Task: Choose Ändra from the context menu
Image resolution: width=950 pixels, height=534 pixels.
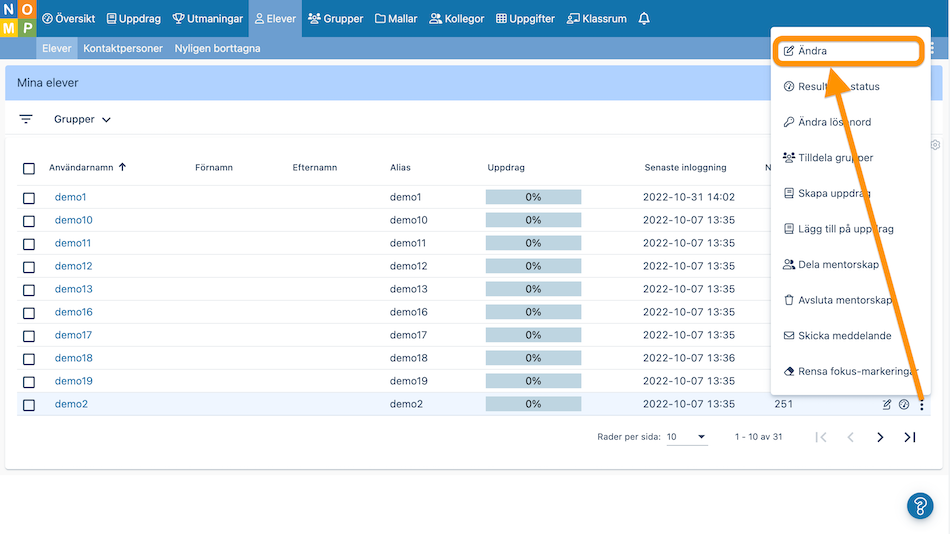Action: pyautogui.click(x=848, y=51)
